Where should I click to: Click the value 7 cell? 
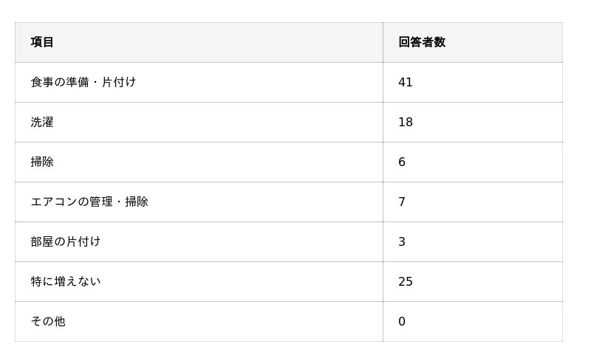coord(473,202)
